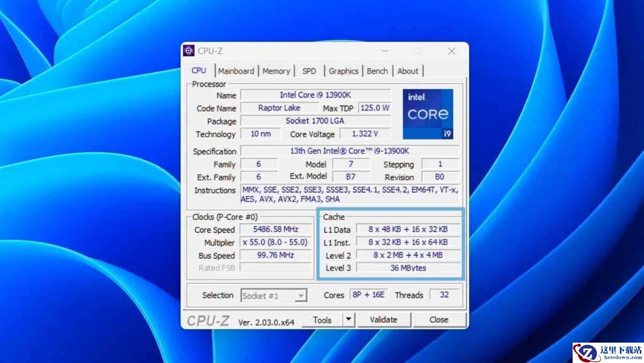Click the Specification field 13th Gen Intel Core

point(349,151)
